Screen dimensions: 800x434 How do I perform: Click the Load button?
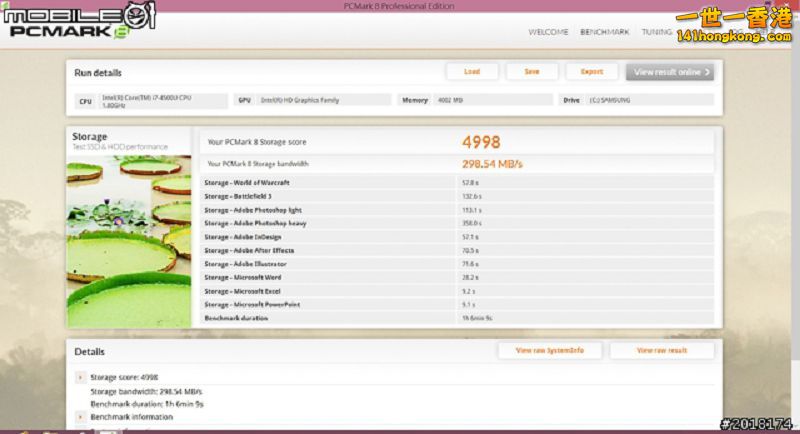[472, 72]
